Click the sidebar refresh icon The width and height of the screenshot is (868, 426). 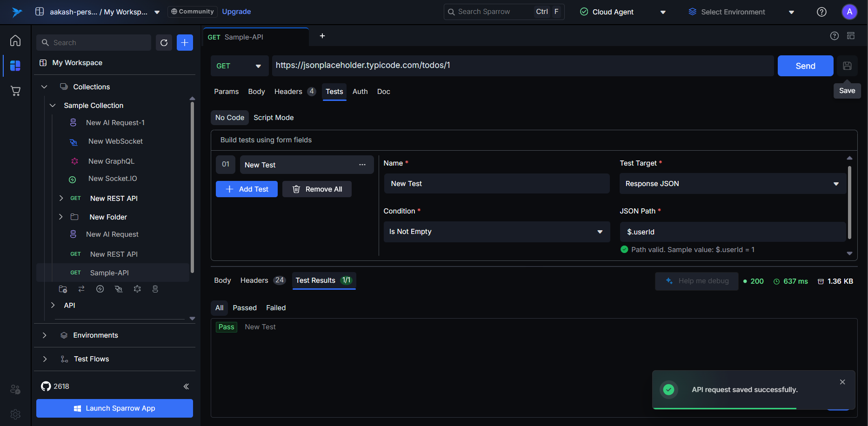[x=164, y=43]
